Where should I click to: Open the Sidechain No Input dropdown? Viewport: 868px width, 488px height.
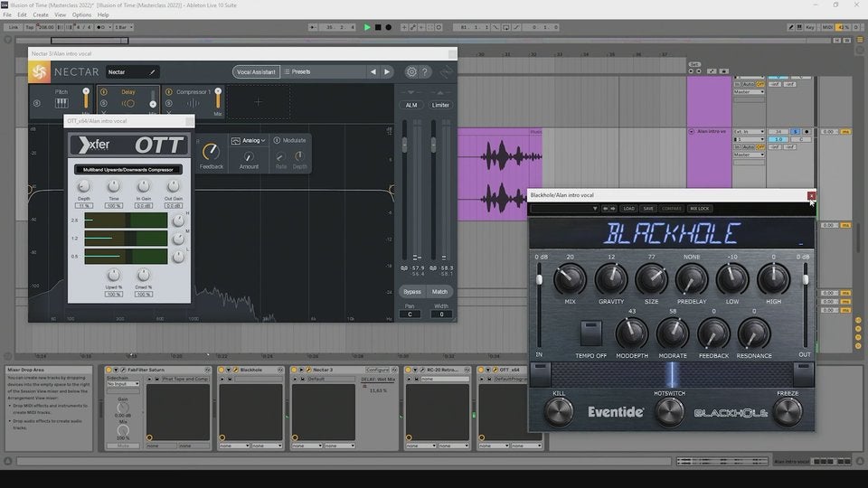123,384
